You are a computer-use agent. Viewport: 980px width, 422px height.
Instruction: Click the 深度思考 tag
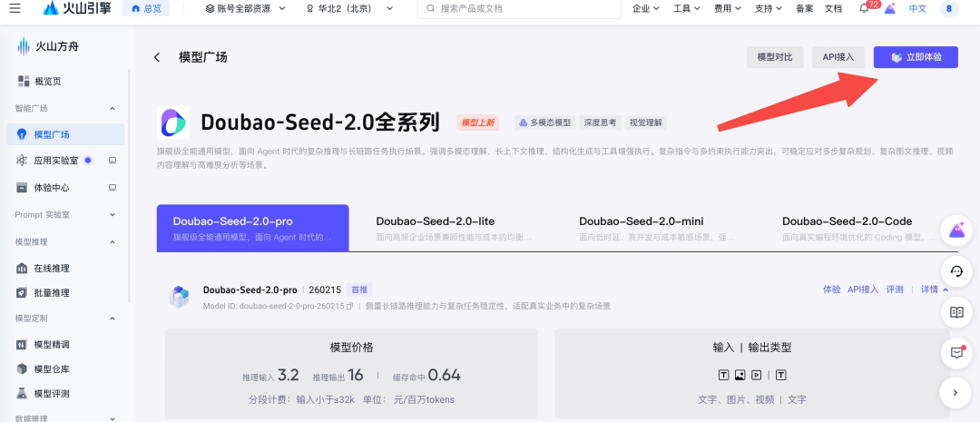tap(600, 123)
